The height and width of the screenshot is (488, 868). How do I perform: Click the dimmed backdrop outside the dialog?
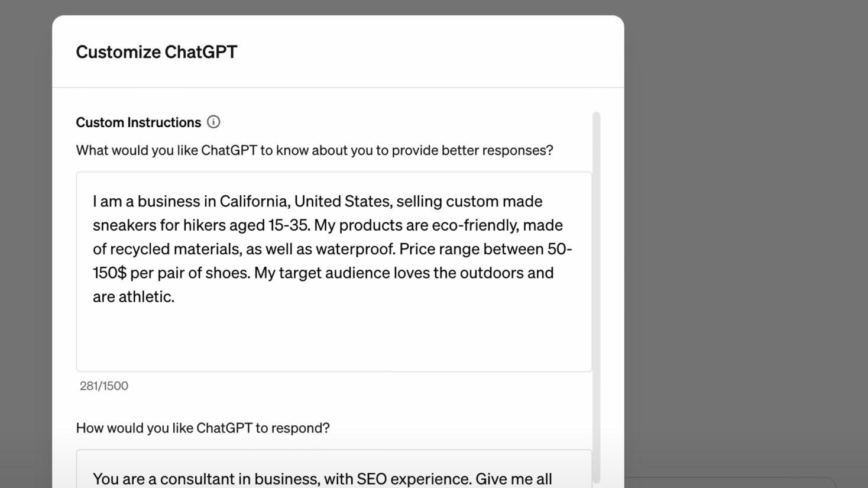(x=745, y=237)
